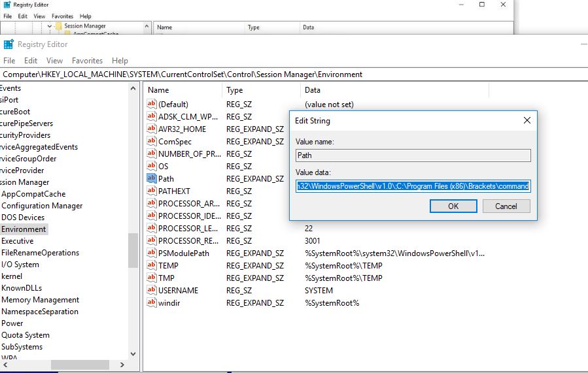This screenshot has height=373, width=588.
Task: Collapse Session Manager node in back window
Action: pos(50,26)
